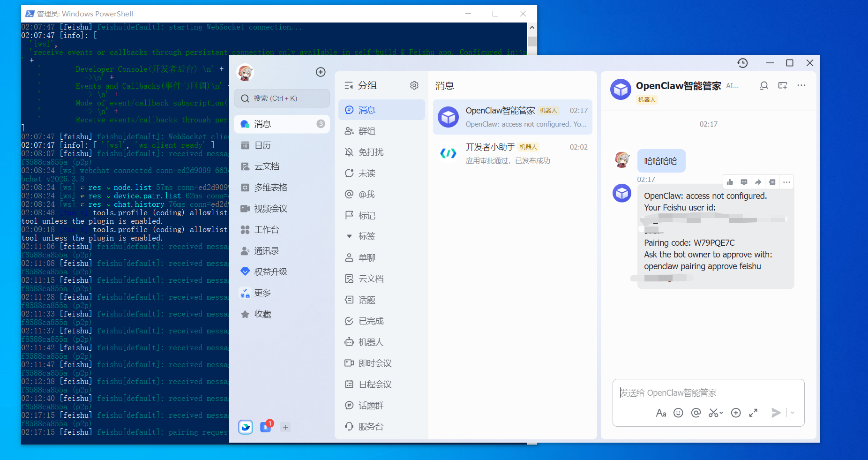Focus the 发送给 OpenClaw智能管家 message input
Screen dimensions: 868x460
[708, 393]
